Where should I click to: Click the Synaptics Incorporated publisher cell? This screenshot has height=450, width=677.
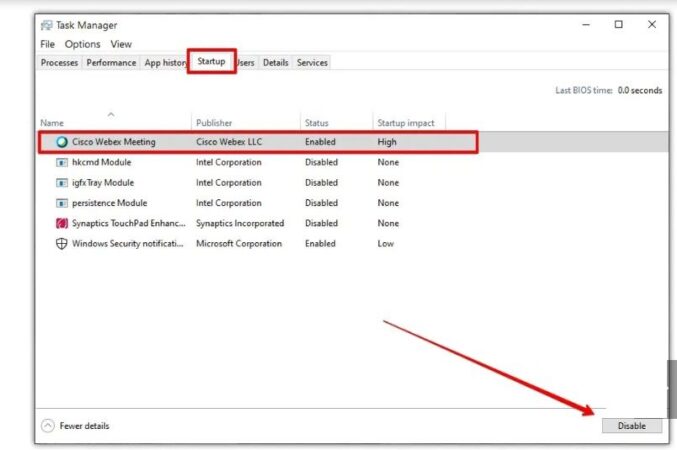click(240, 223)
